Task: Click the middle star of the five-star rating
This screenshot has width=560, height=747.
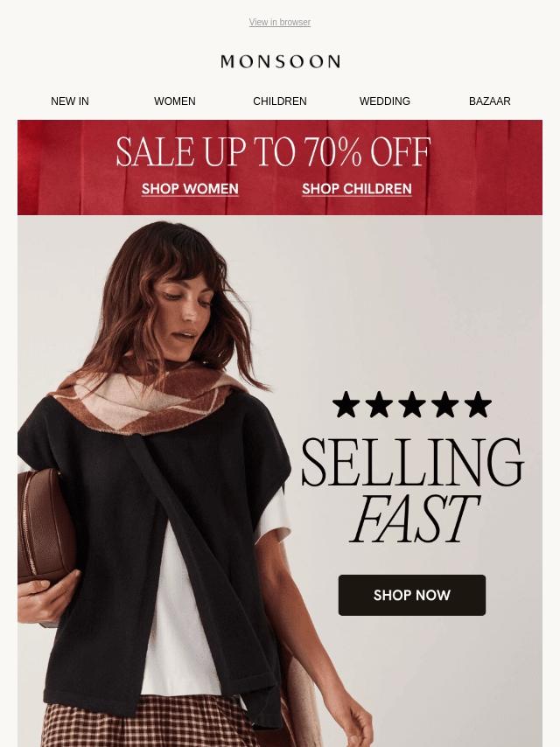Action: tap(412, 404)
